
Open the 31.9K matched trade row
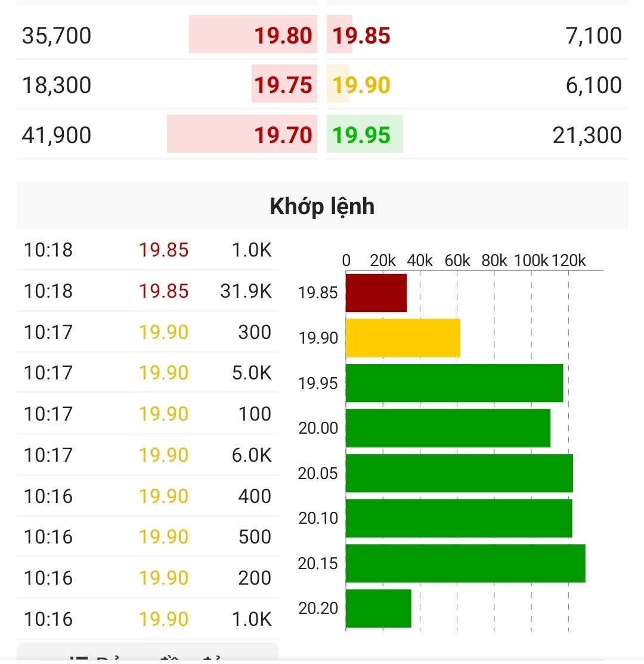click(x=147, y=291)
